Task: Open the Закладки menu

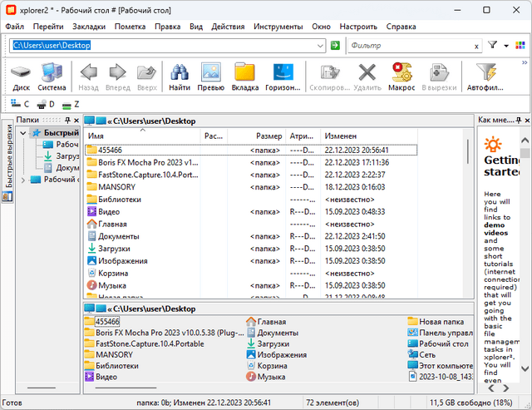Action: coord(89,27)
